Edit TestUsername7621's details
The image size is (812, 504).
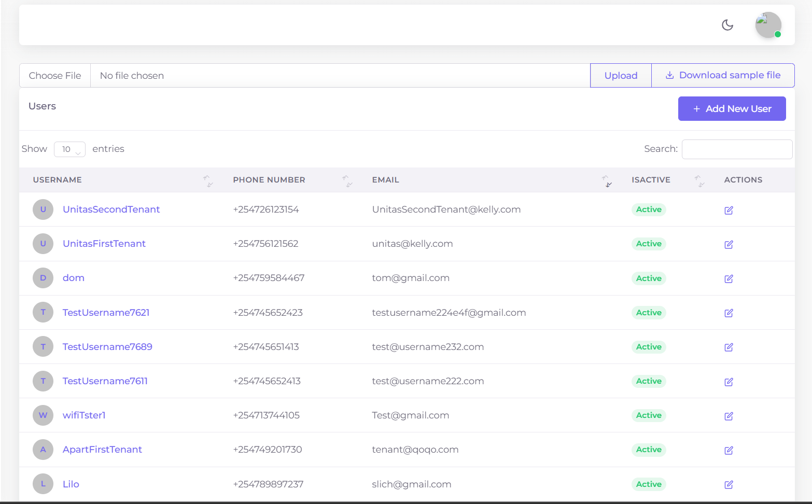tap(729, 313)
